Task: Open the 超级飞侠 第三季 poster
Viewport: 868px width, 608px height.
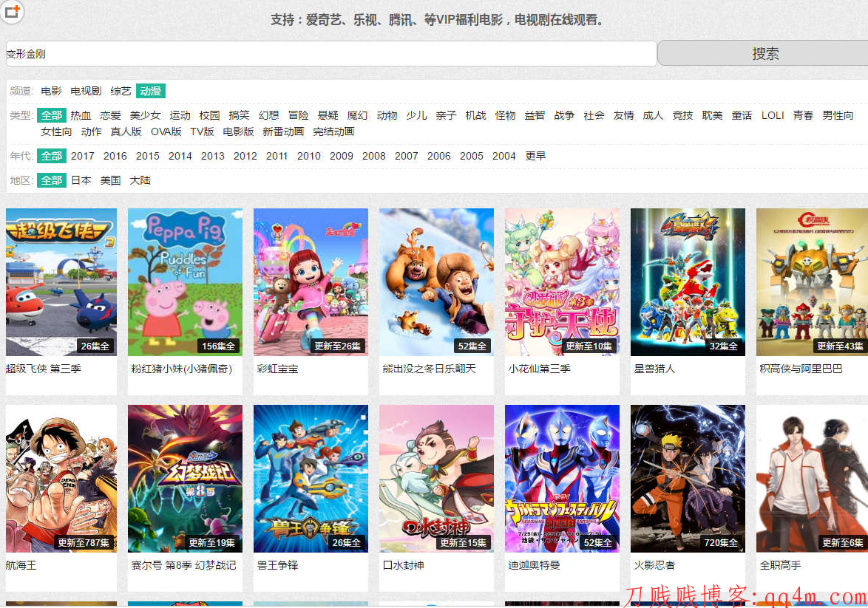Action: (x=61, y=282)
